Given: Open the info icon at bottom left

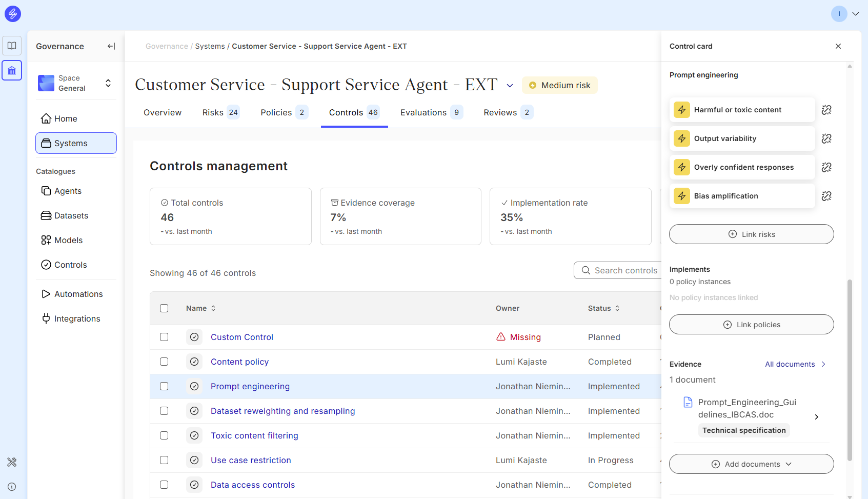Looking at the screenshot, I should pos(12,487).
